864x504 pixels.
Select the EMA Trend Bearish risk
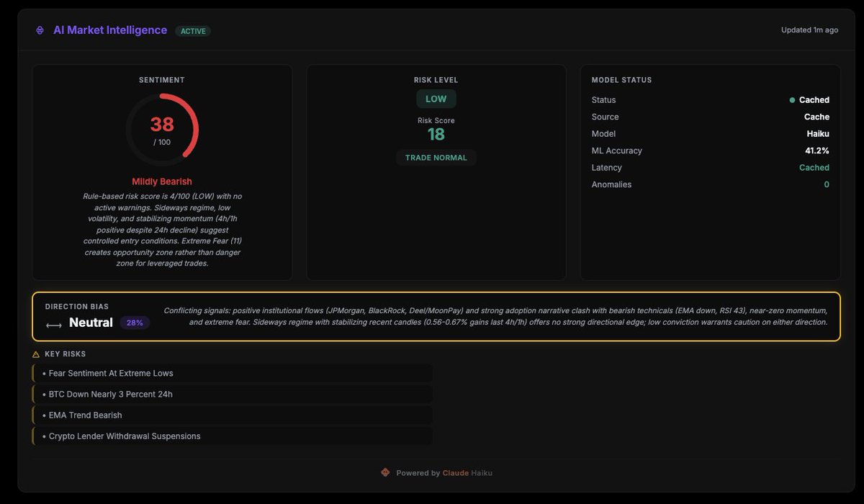(x=233, y=415)
